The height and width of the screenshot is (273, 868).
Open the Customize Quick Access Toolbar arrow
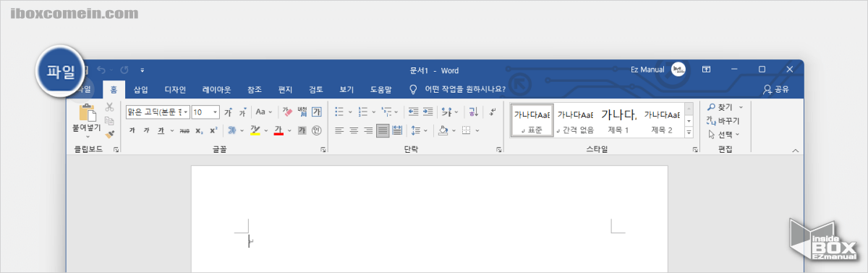coord(142,70)
